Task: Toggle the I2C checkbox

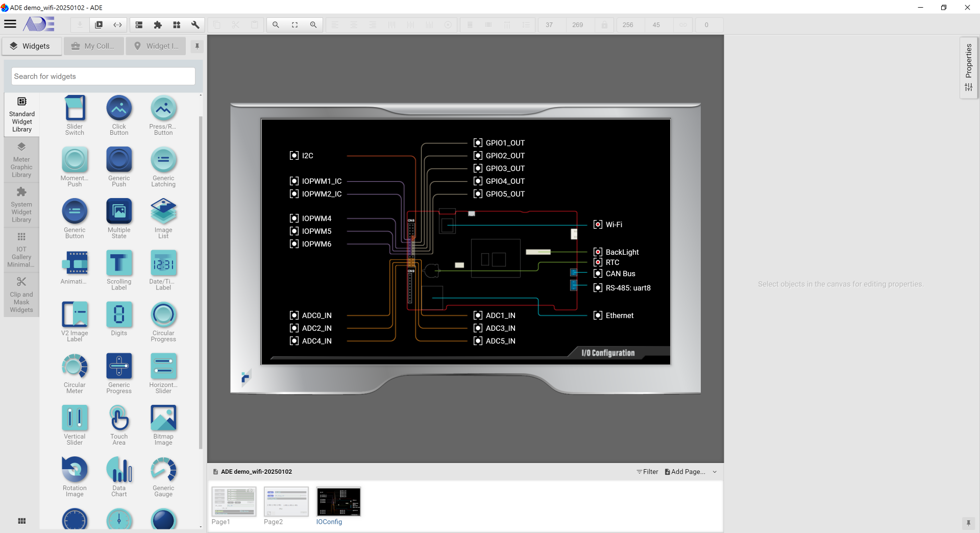Action: point(294,156)
